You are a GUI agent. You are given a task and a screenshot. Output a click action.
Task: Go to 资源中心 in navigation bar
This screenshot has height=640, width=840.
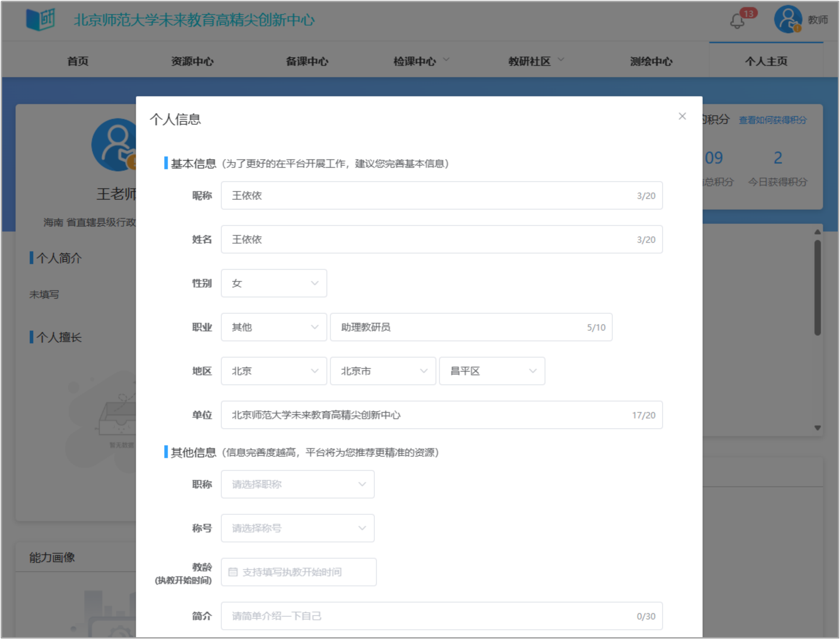192,61
